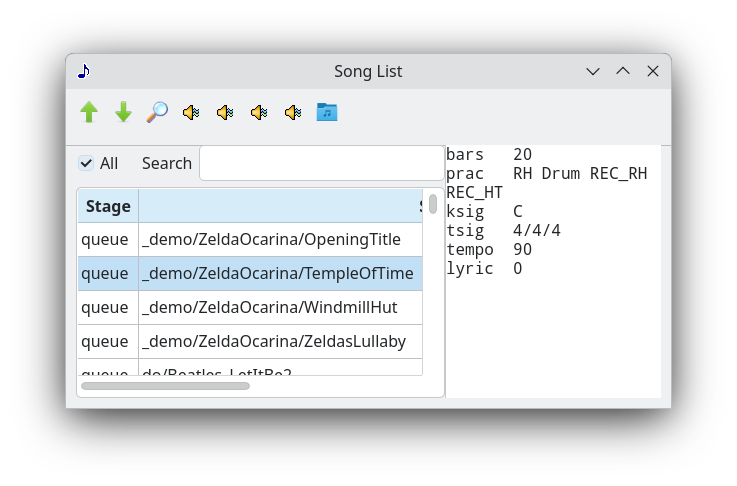Click the green up arrow icon
Screen dimensions: 737x486
click(89, 112)
